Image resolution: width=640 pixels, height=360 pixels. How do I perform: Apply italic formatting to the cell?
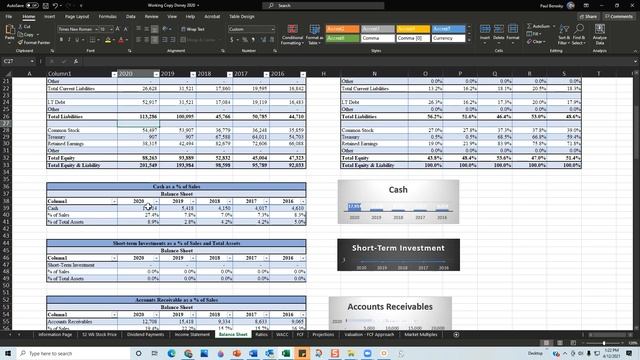(69, 40)
